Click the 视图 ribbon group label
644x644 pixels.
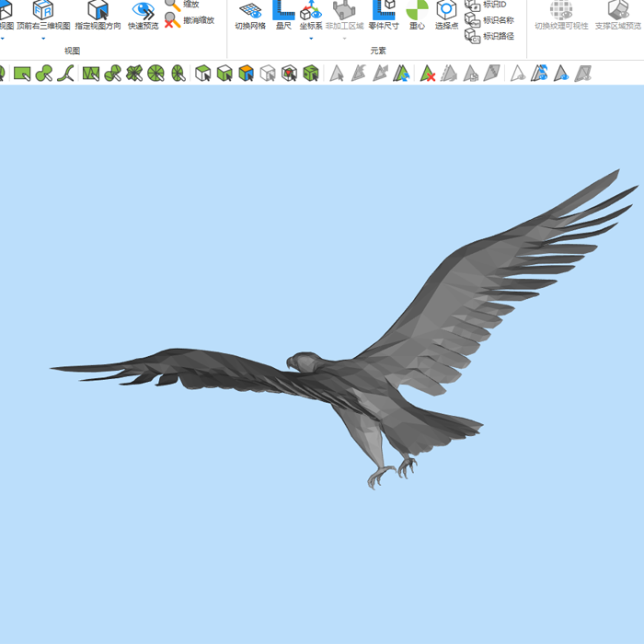tap(73, 51)
